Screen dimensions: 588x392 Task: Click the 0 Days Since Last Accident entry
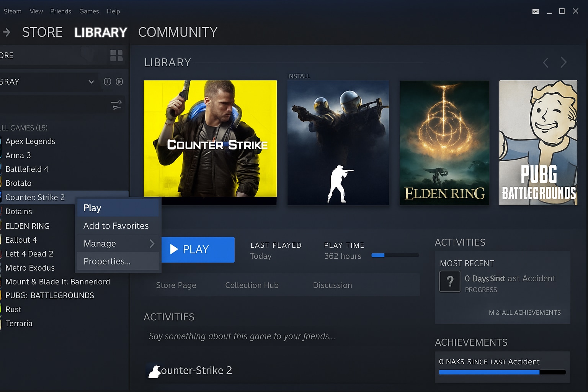tap(510, 279)
